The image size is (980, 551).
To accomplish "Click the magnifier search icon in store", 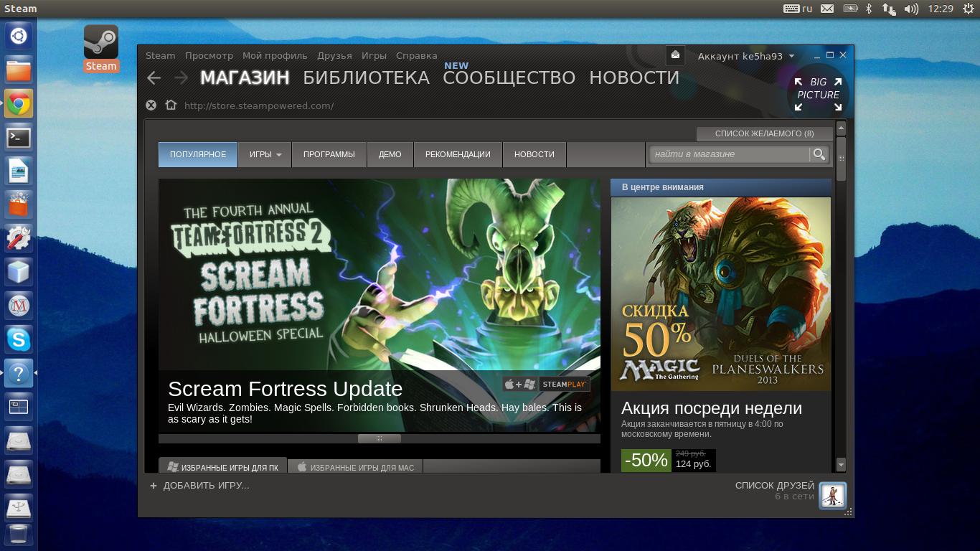I will (819, 154).
